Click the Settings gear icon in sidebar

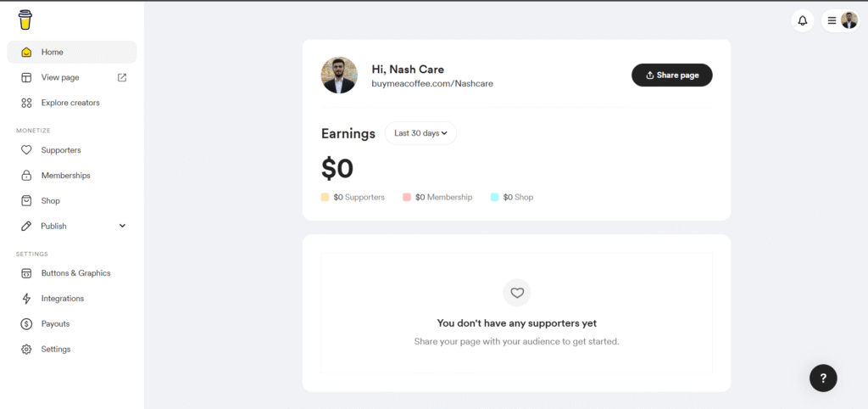(x=26, y=350)
